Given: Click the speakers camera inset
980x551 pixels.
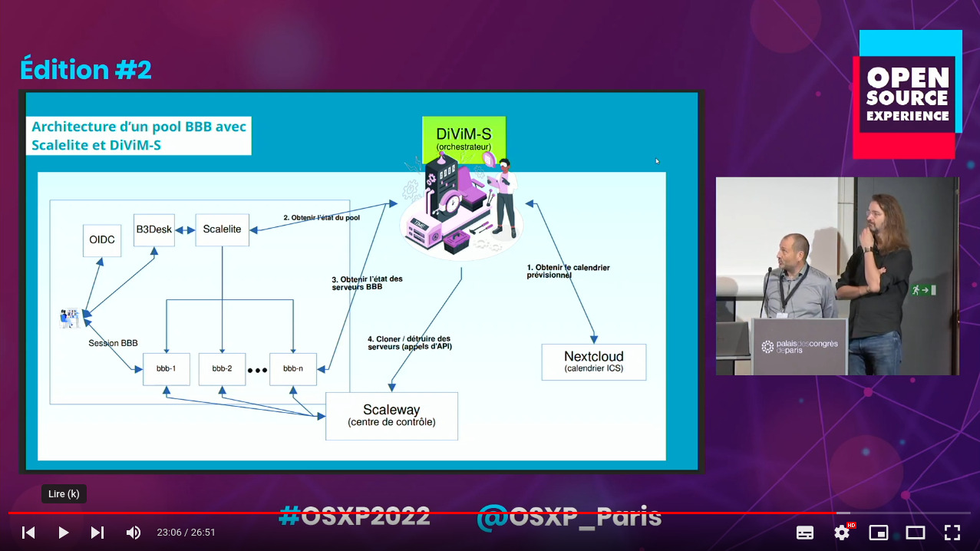Looking at the screenshot, I should point(836,276).
